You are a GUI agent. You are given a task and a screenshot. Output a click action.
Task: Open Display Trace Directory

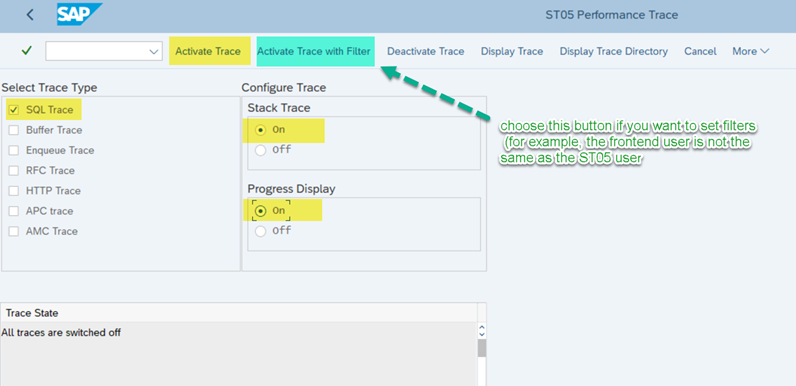(x=613, y=51)
